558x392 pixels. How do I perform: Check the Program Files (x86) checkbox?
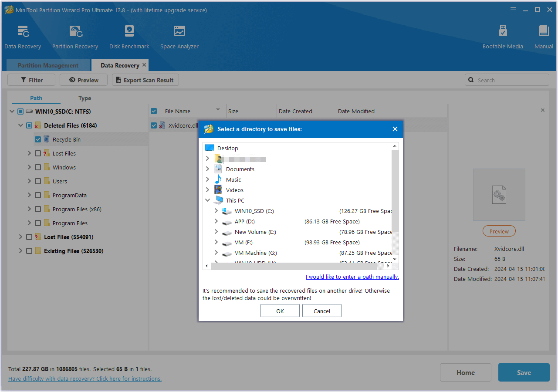click(38, 209)
